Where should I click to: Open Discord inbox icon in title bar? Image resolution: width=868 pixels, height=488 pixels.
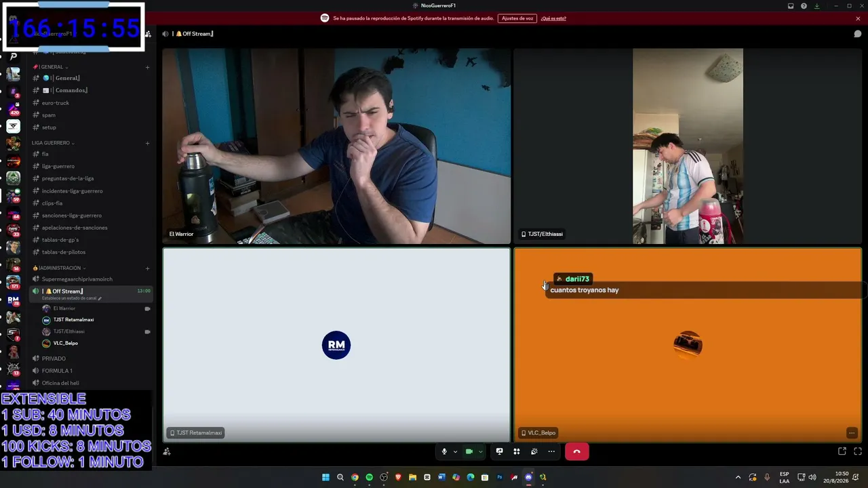click(791, 6)
